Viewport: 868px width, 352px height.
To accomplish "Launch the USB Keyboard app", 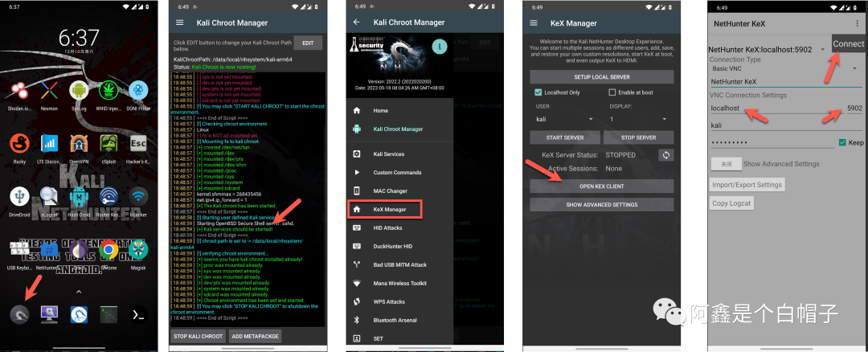I will point(19,250).
